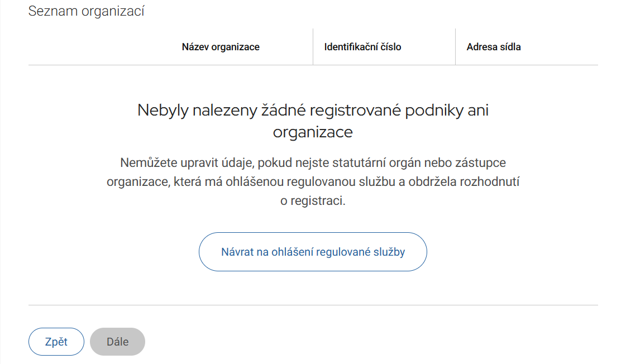Click the Seznam organizací section heading

pyautogui.click(x=86, y=11)
